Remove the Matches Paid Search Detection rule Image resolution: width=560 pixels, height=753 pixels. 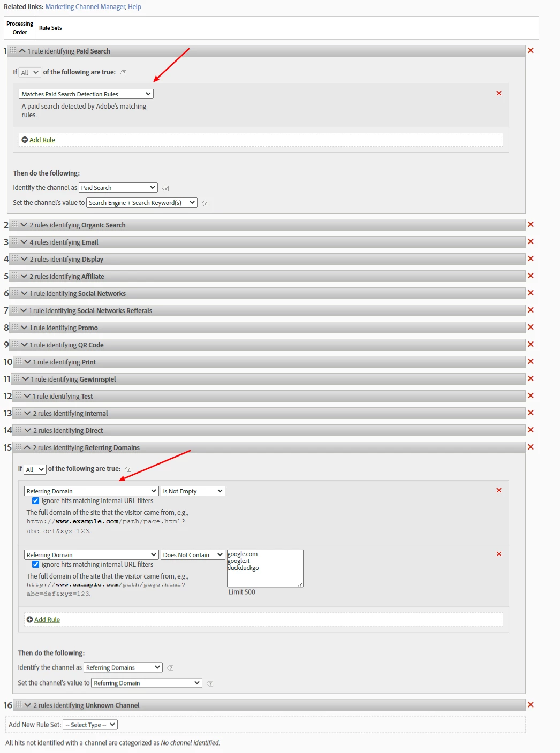499,93
